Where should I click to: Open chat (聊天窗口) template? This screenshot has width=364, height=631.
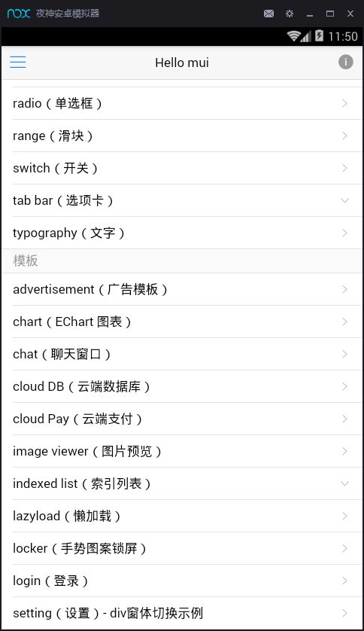pyautogui.click(x=182, y=354)
